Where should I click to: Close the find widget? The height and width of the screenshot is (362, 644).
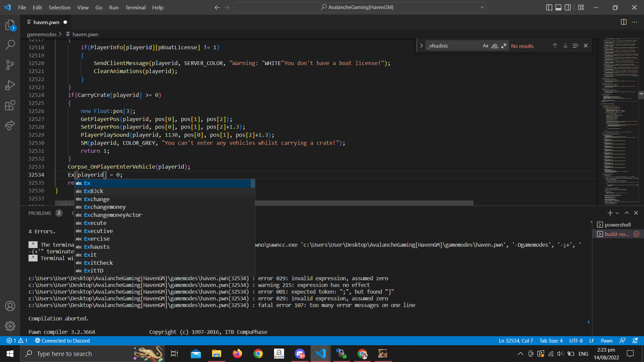(586, 46)
